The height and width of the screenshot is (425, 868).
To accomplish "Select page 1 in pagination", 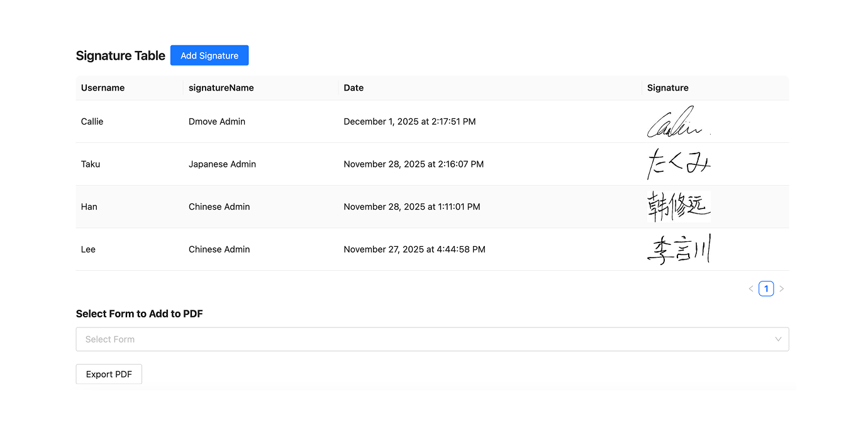I will coord(766,289).
